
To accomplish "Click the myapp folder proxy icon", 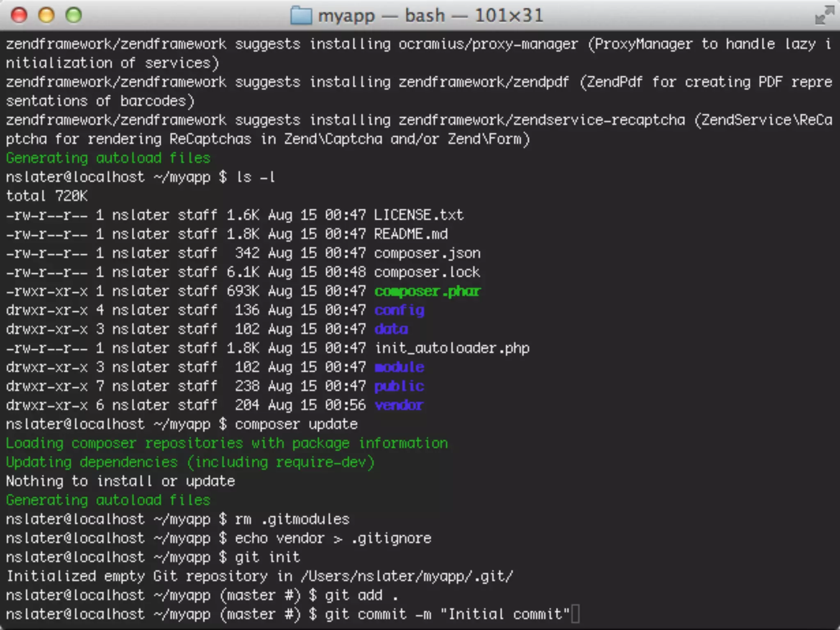I will 301,16.
